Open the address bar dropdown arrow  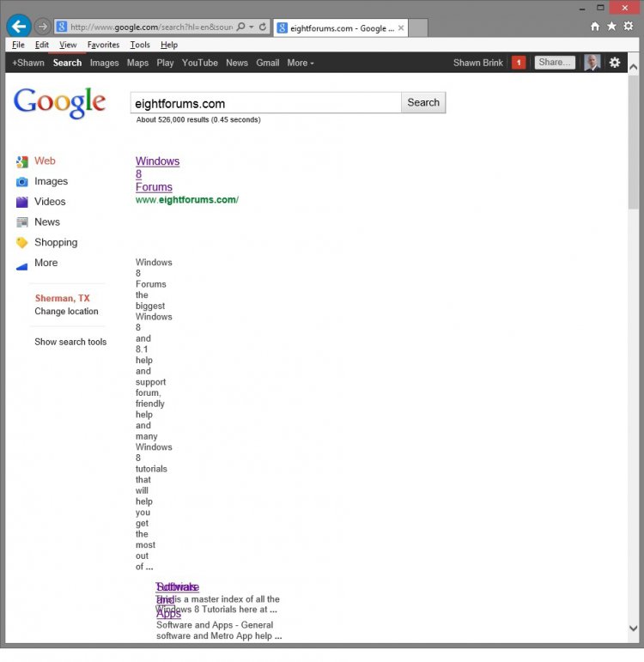pos(252,27)
